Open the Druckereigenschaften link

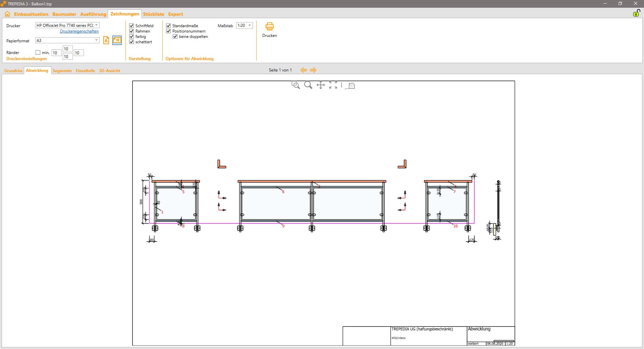click(x=79, y=31)
